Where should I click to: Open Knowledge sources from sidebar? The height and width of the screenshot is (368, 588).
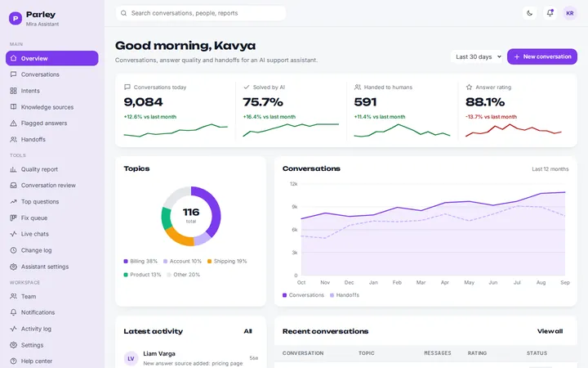[52, 107]
